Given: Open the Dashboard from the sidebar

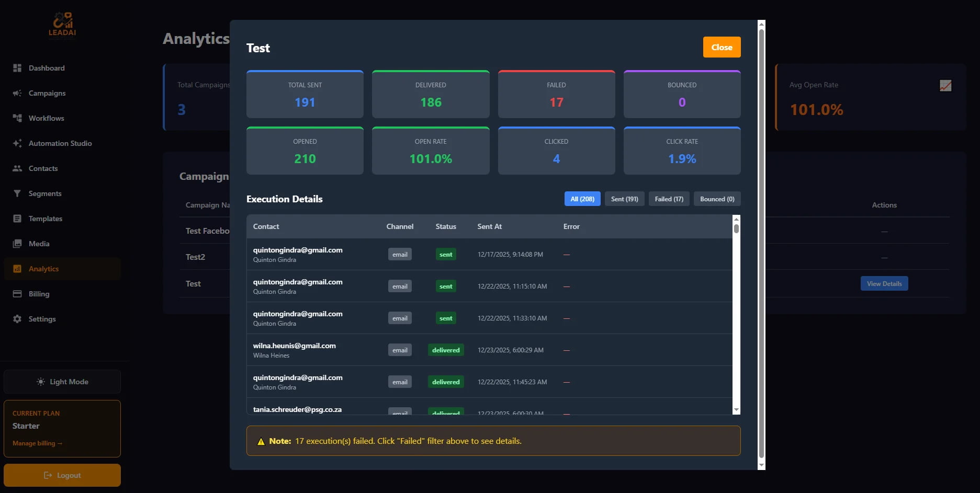Looking at the screenshot, I should coord(46,68).
